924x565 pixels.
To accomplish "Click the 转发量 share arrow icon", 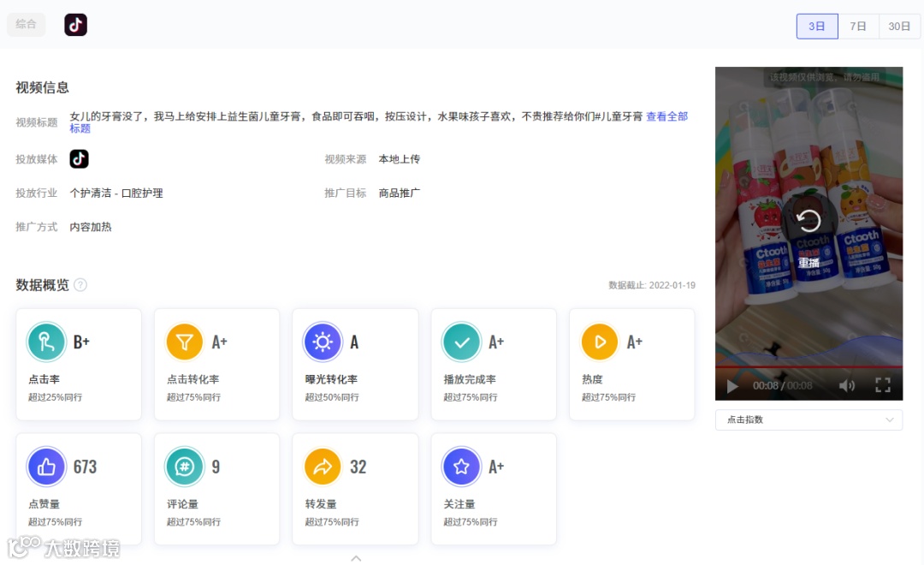I will (x=323, y=467).
